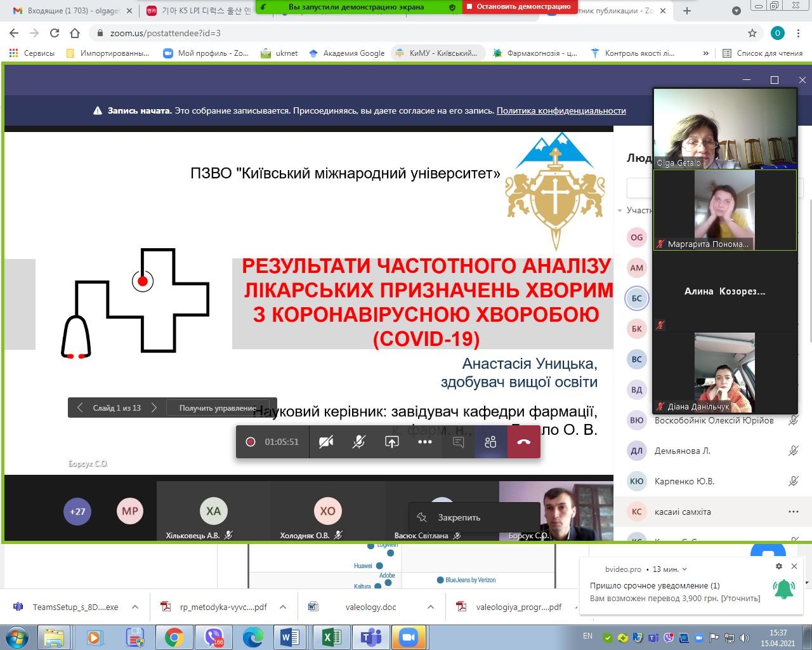Show the meeting conversation chat

tap(458, 442)
